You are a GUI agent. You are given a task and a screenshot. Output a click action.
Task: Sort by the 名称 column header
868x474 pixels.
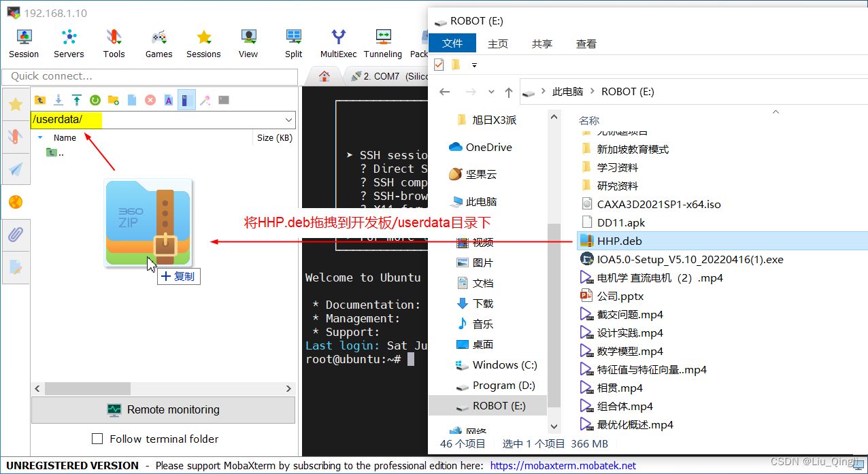pos(589,120)
